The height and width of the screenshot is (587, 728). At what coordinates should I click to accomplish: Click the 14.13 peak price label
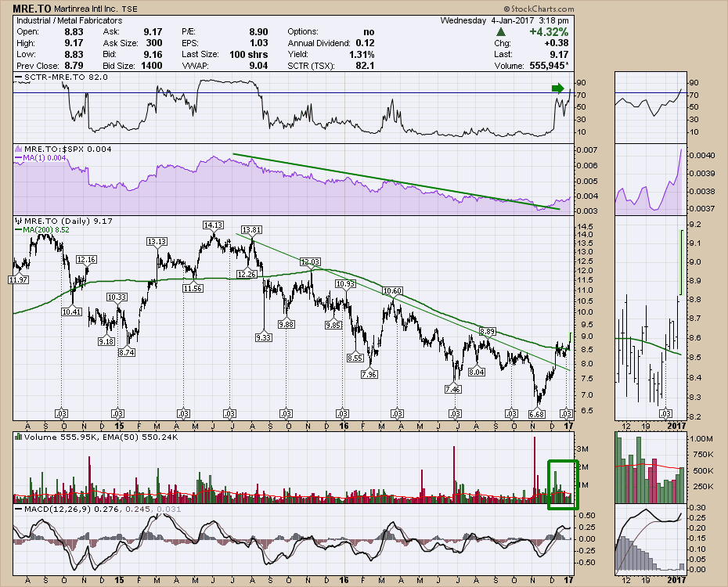coord(213,225)
